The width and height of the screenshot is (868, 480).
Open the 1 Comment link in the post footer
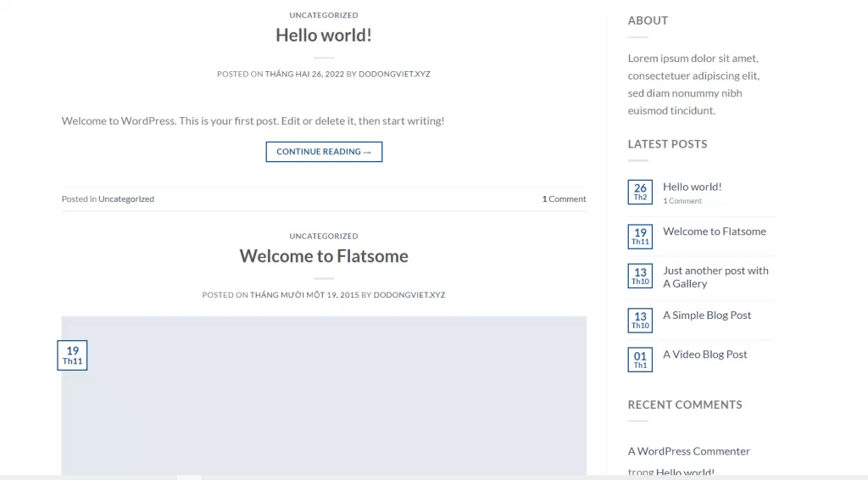point(564,199)
